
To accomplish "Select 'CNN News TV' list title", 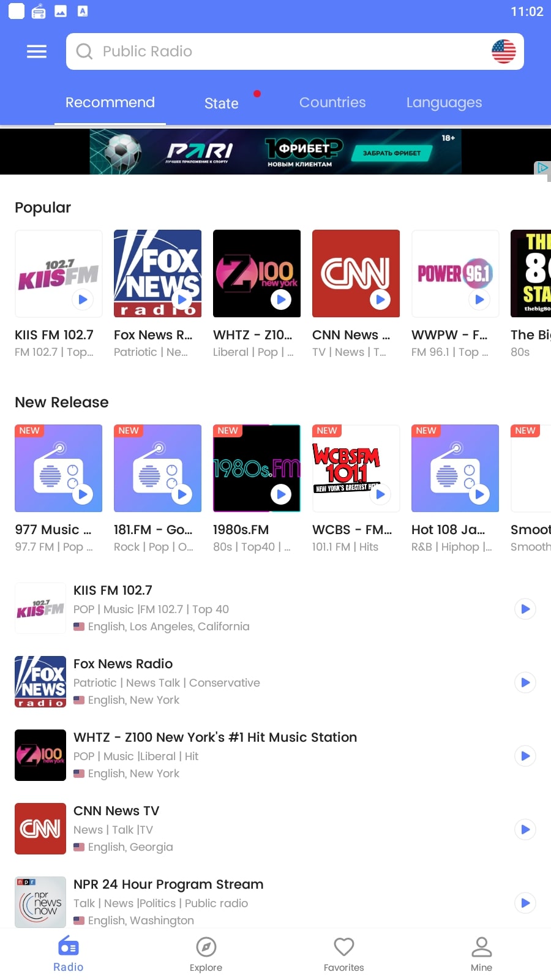I will pyautogui.click(x=116, y=811).
